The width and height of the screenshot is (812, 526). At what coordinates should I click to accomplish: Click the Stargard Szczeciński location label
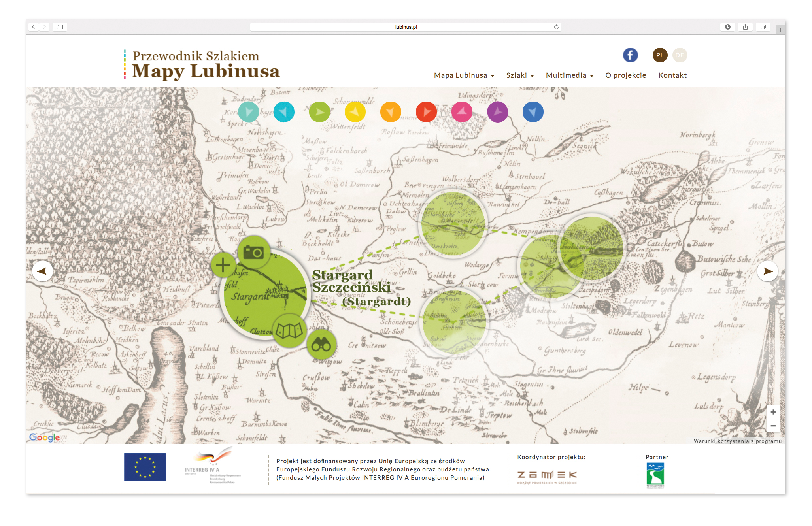point(351,281)
